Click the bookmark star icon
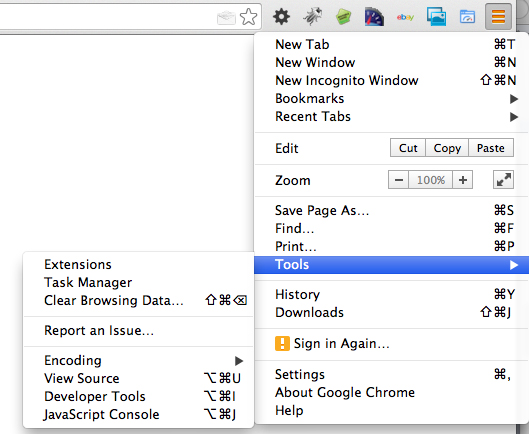 point(249,17)
